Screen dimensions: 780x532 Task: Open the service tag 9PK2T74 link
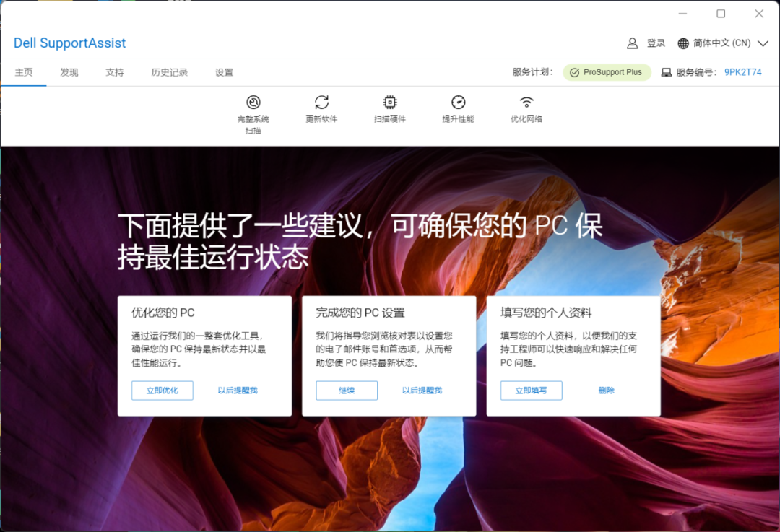(742, 73)
